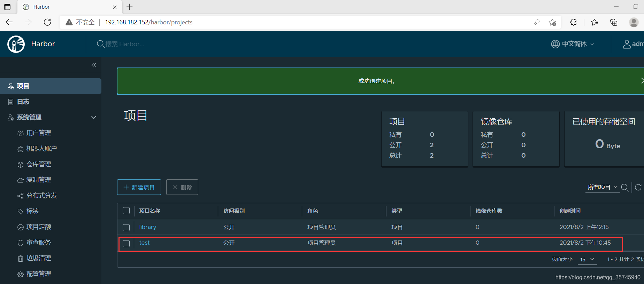Click the 访问级别 column header
Viewport: 644px width, 284px height.
point(234,211)
